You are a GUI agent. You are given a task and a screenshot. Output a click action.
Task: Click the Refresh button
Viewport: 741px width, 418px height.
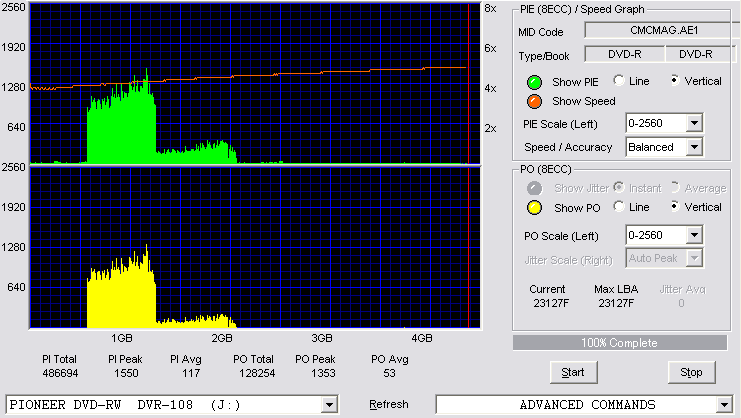coord(388,404)
